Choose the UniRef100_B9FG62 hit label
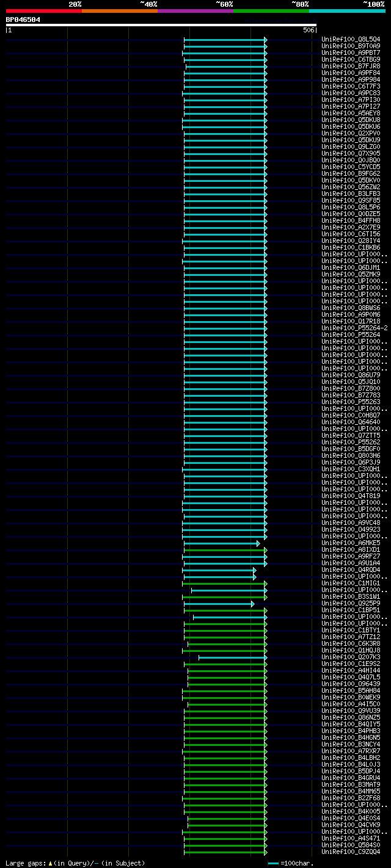 351,173
